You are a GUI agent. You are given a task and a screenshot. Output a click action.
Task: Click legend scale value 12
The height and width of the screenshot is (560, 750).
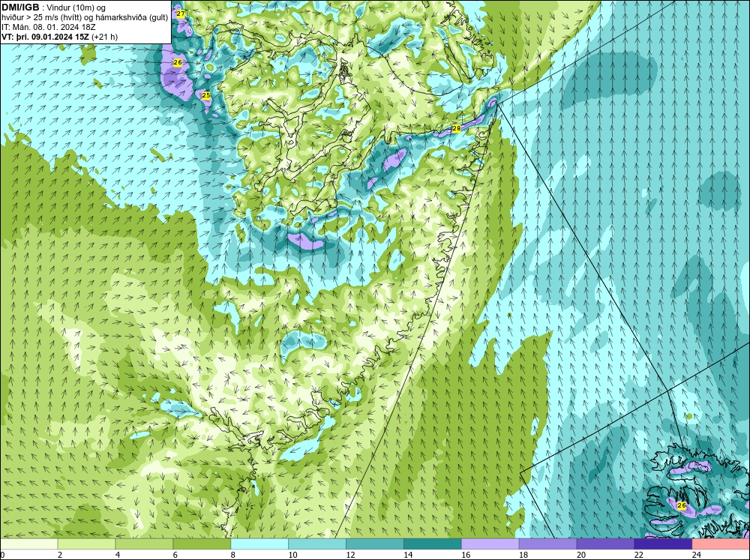350,555
